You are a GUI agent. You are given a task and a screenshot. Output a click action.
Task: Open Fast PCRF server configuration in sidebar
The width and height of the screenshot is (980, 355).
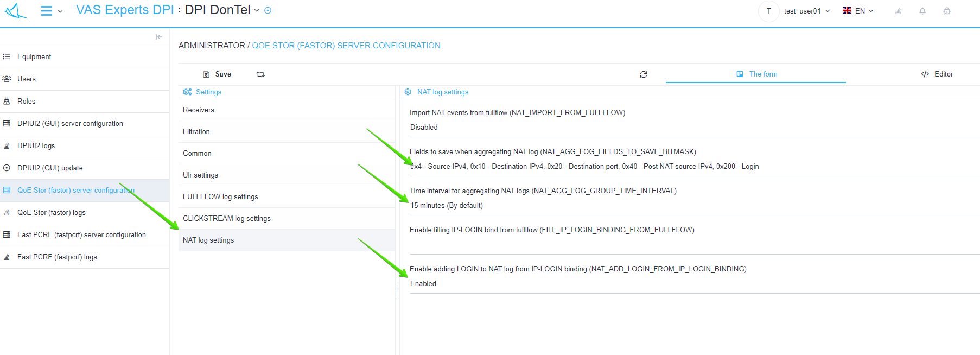(81, 234)
